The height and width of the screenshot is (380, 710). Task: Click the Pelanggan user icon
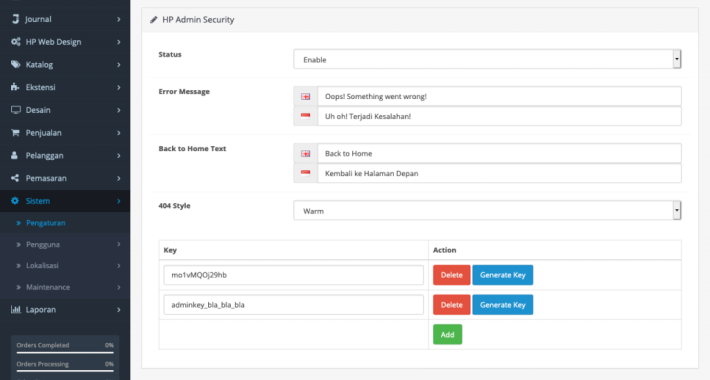pos(14,155)
